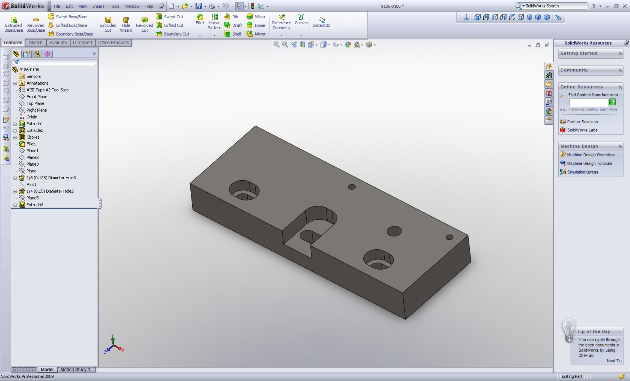
Task: Select Origin in the feature tree
Action: tap(28, 117)
